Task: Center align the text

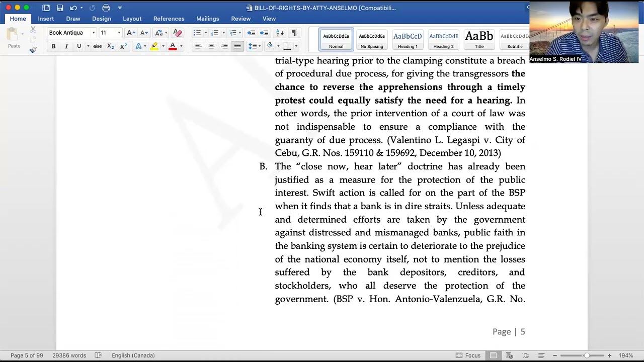Action: coord(211,46)
